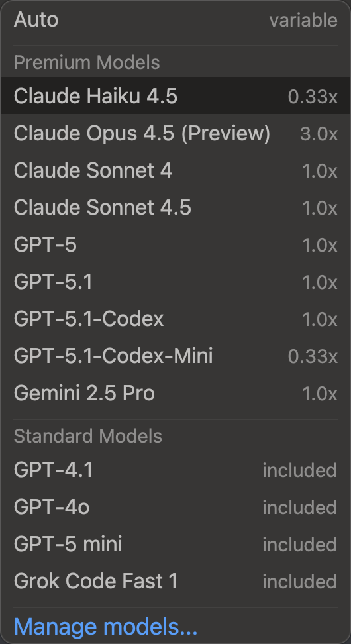Image resolution: width=351 pixels, height=644 pixels.
Task: Open the Manage models... link
Action: pyautogui.click(x=105, y=627)
